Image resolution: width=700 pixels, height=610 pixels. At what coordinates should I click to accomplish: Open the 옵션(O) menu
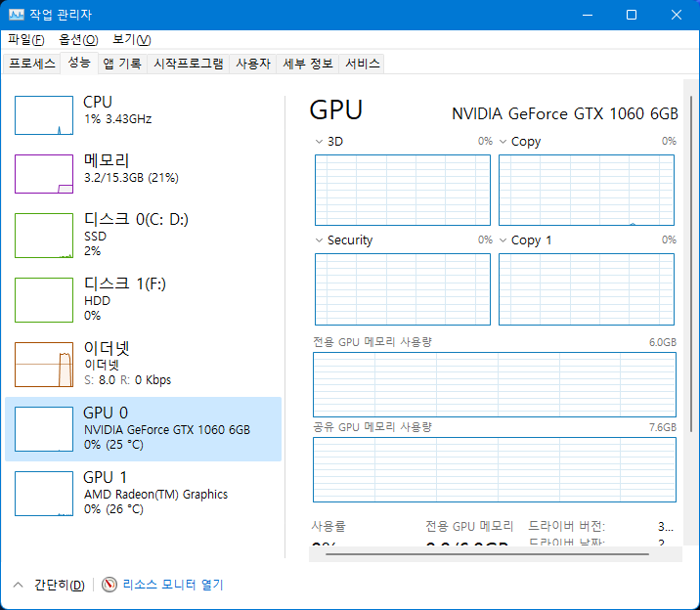coord(78,40)
